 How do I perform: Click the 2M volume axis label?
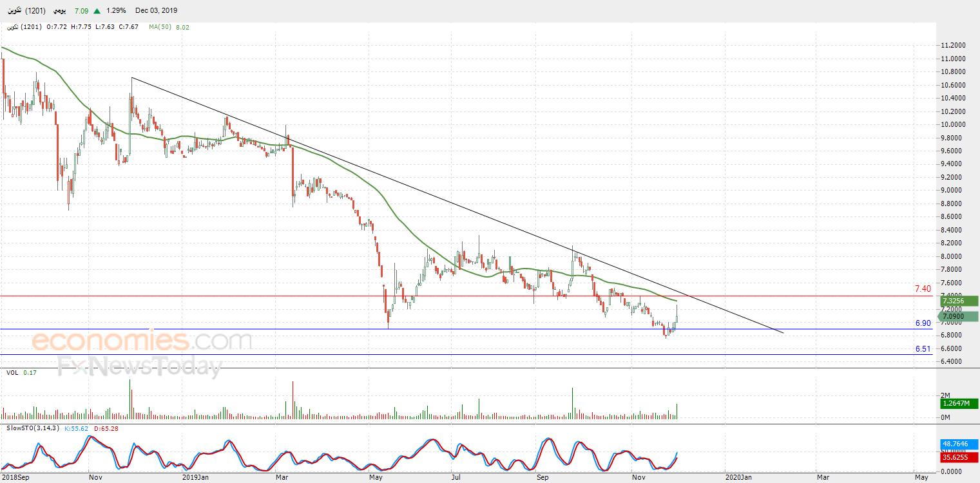click(x=946, y=395)
